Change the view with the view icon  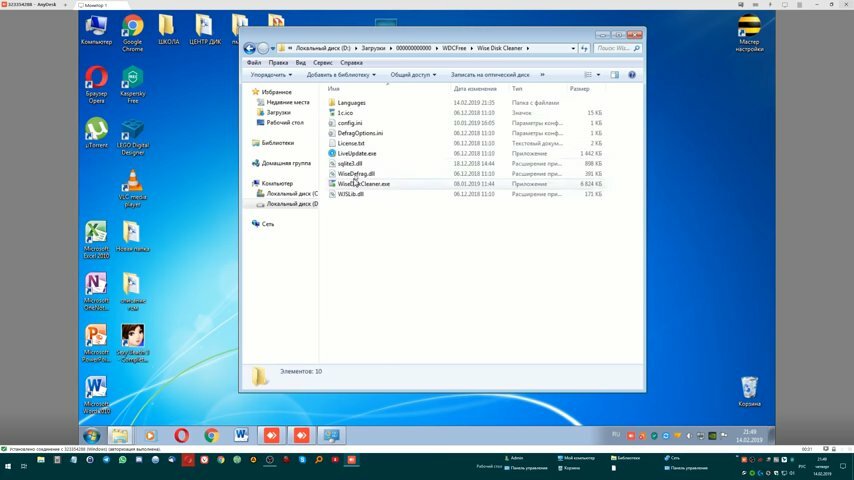(588, 75)
